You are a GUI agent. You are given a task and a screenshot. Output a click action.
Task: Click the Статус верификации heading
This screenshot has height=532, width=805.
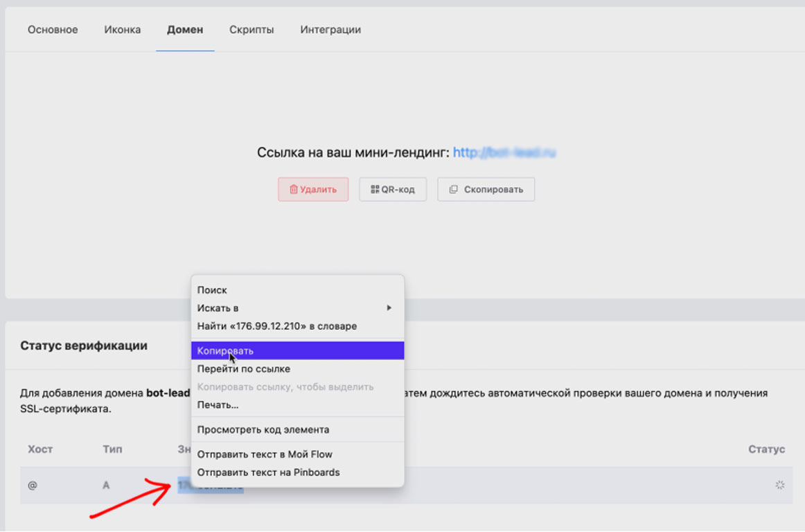[x=84, y=346]
